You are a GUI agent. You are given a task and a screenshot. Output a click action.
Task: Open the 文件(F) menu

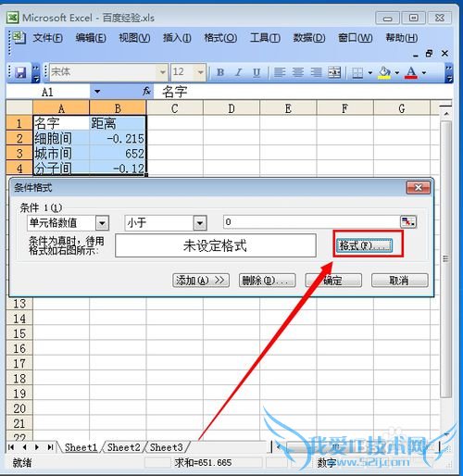pos(48,38)
